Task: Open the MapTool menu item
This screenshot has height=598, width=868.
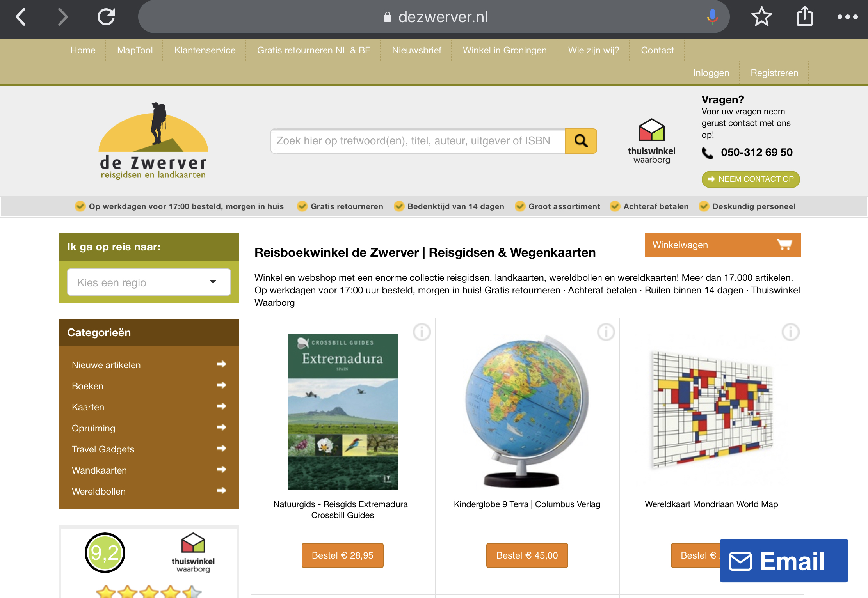Action: tap(135, 50)
